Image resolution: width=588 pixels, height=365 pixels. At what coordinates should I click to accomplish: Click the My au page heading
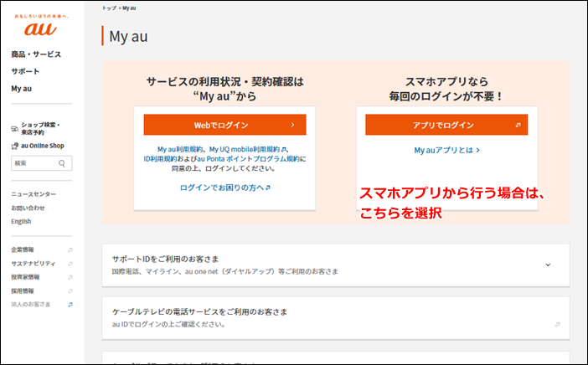128,36
